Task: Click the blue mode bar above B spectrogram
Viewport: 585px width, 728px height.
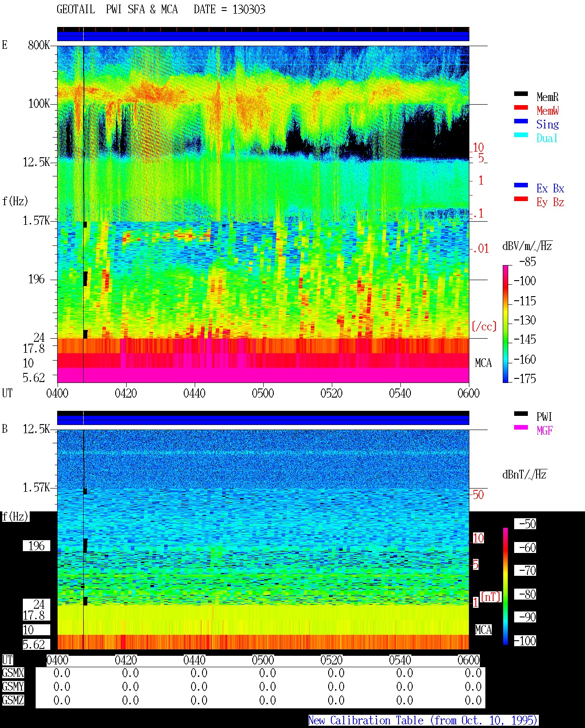Action: 263,420
